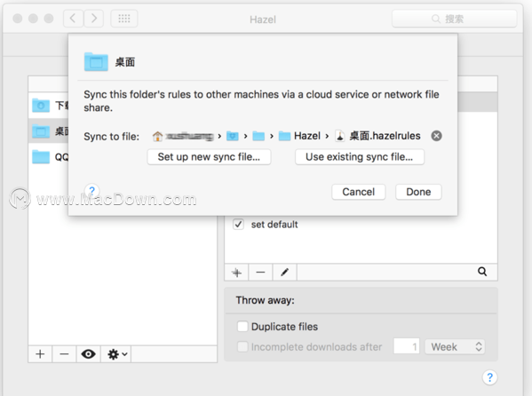Click the second folder in the sync path
This screenshot has height=396, width=532.
tap(233, 137)
